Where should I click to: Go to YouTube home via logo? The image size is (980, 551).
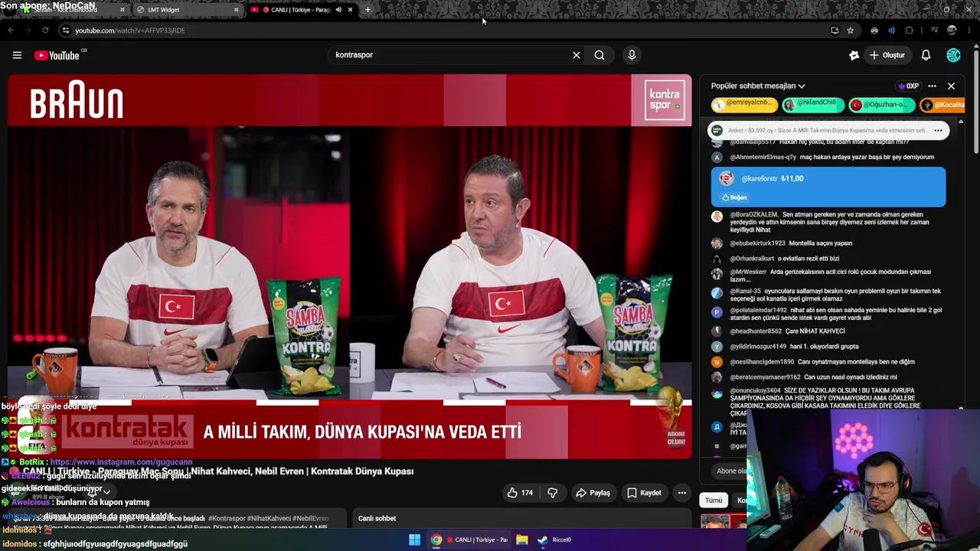coord(58,55)
